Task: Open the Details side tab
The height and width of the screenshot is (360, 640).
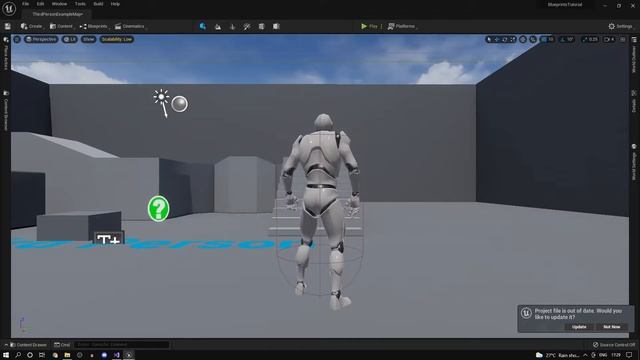Action: click(634, 102)
